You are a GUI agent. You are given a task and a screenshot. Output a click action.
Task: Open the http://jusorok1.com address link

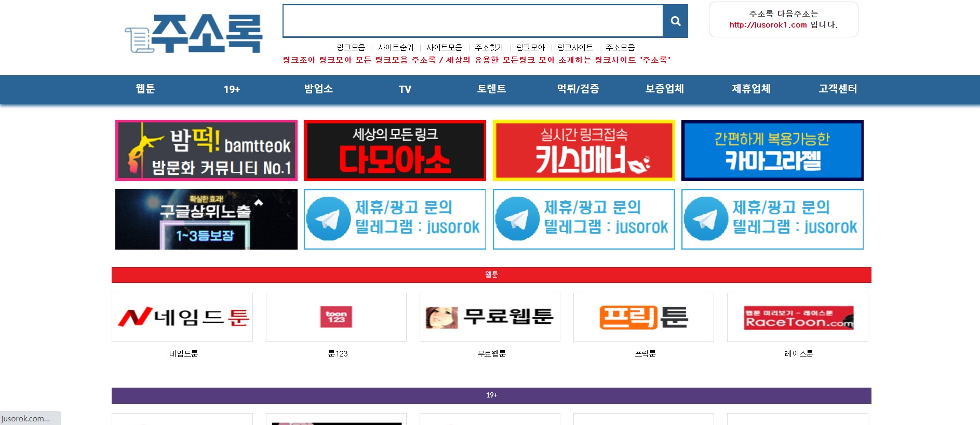click(x=768, y=25)
